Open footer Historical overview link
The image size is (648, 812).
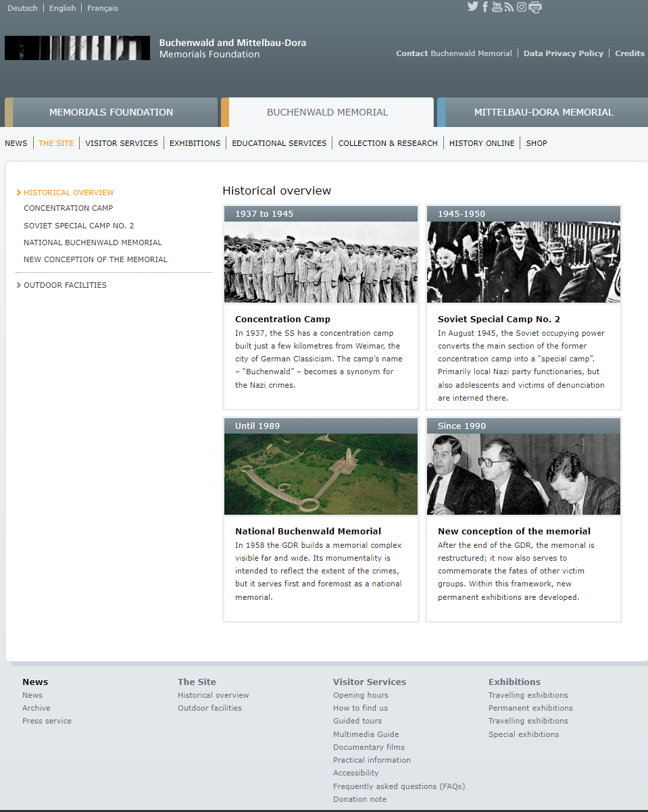click(x=214, y=695)
